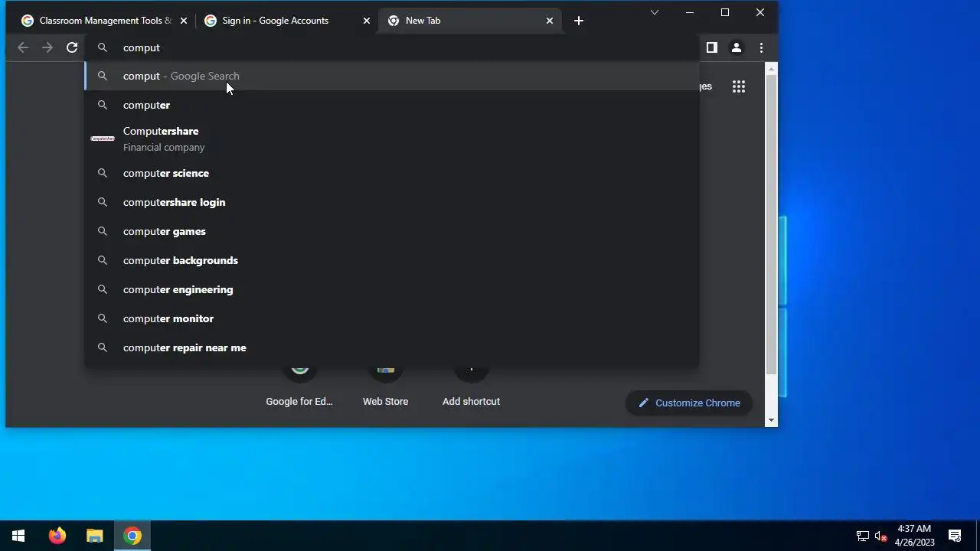Screen dimensions: 980x551
Task: Click search icon beside 'computer monitor'
Action: pos(102,318)
